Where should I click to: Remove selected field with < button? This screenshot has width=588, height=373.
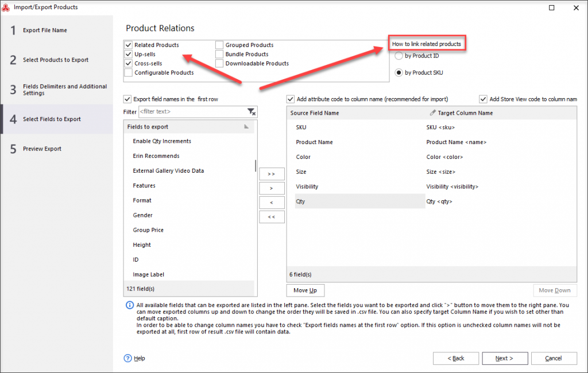tap(272, 203)
